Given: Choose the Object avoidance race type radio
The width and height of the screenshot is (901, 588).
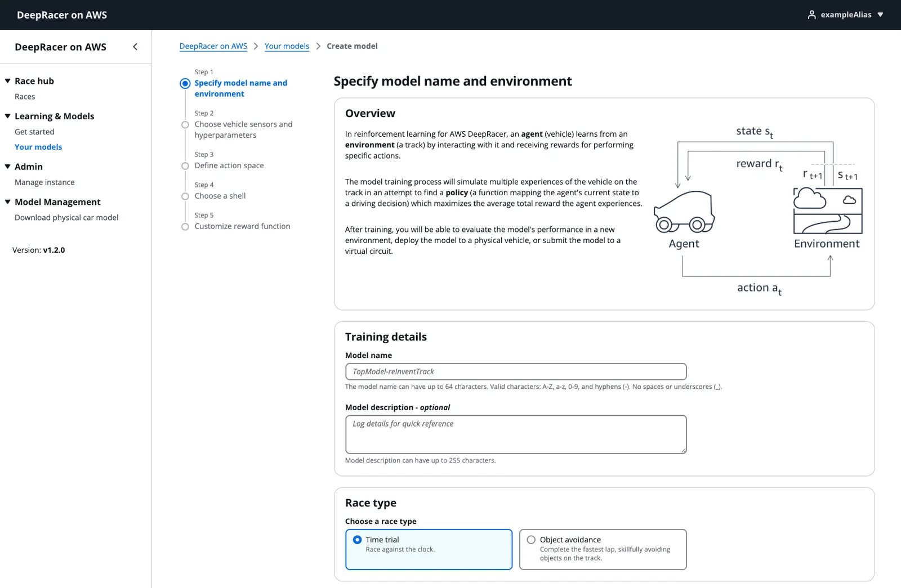Looking at the screenshot, I should [x=531, y=540].
